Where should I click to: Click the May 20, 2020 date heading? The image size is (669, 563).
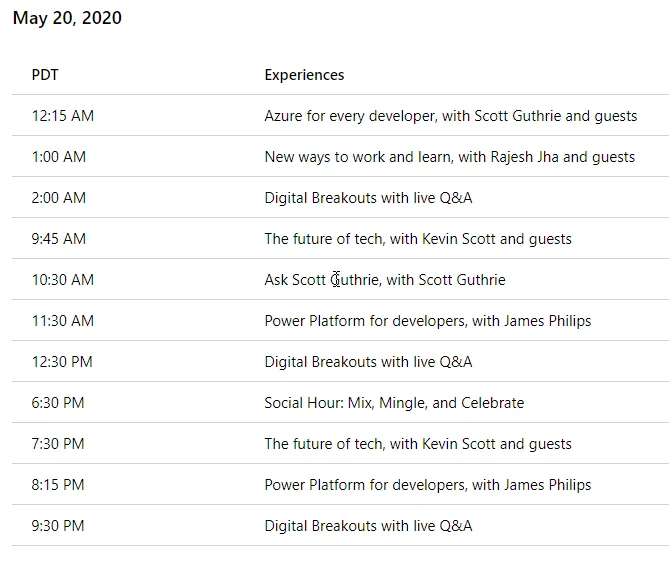(x=67, y=18)
